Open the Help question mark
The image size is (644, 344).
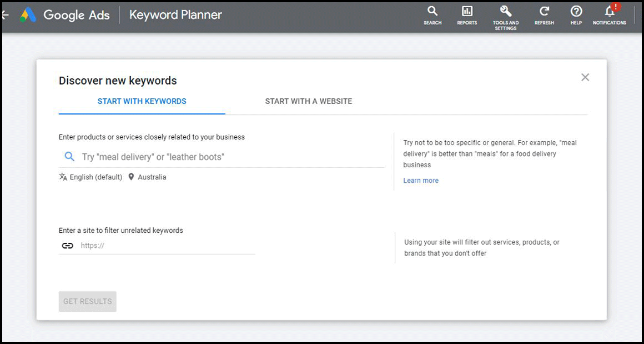(576, 14)
